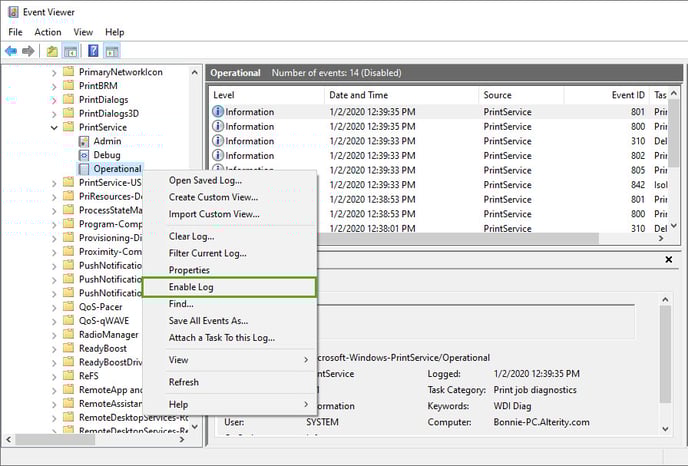688x466 pixels.
Task: Click the PrintBRM folder icon
Action: coord(68,86)
